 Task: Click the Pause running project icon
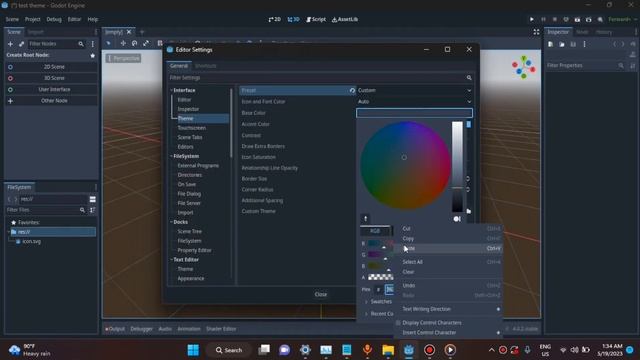pos(543,19)
